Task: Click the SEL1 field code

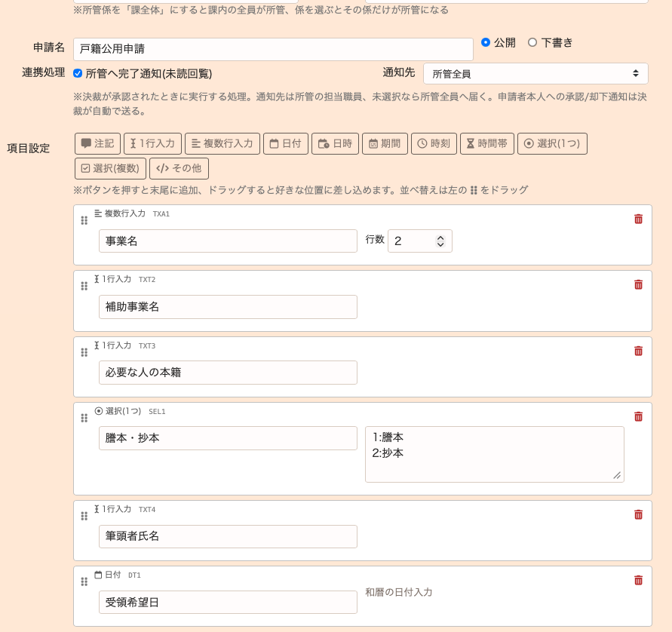Action: tap(157, 411)
